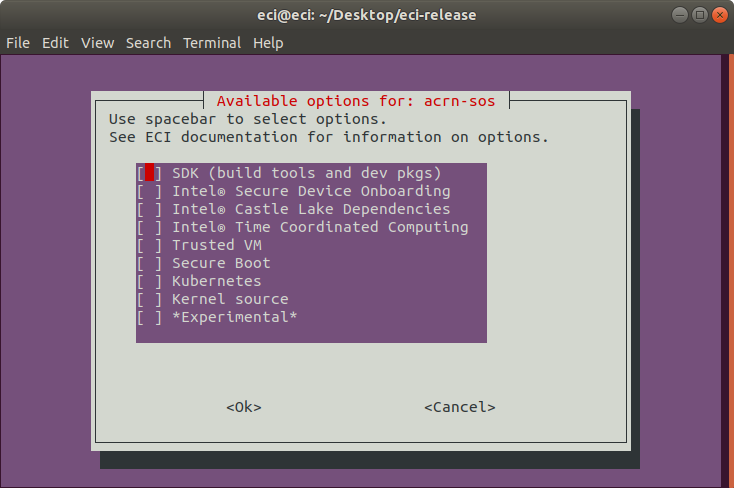The height and width of the screenshot is (488, 734).
Task: Enable Intel Secure Device Onboarding checkbox
Action: coord(149,191)
